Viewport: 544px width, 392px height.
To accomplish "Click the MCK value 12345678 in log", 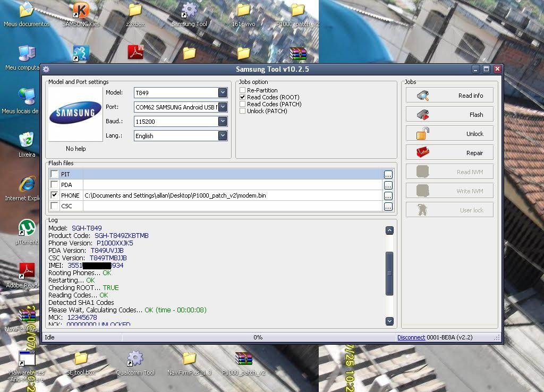I will [x=82, y=318].
